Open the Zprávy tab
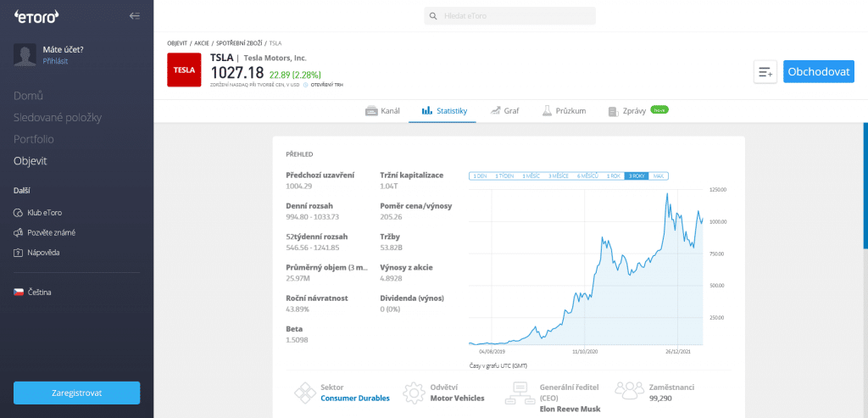The image size is (868, 418). [x=637, y=111]
